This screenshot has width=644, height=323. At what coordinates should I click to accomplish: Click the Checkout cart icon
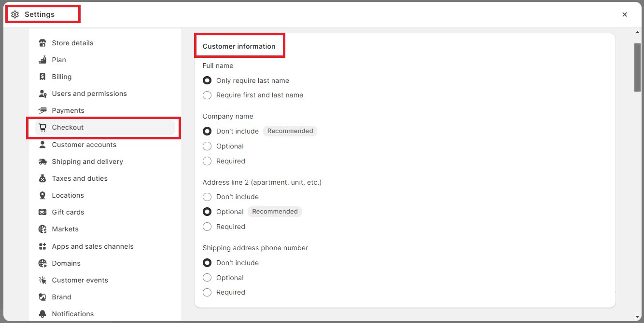[42, 127]
